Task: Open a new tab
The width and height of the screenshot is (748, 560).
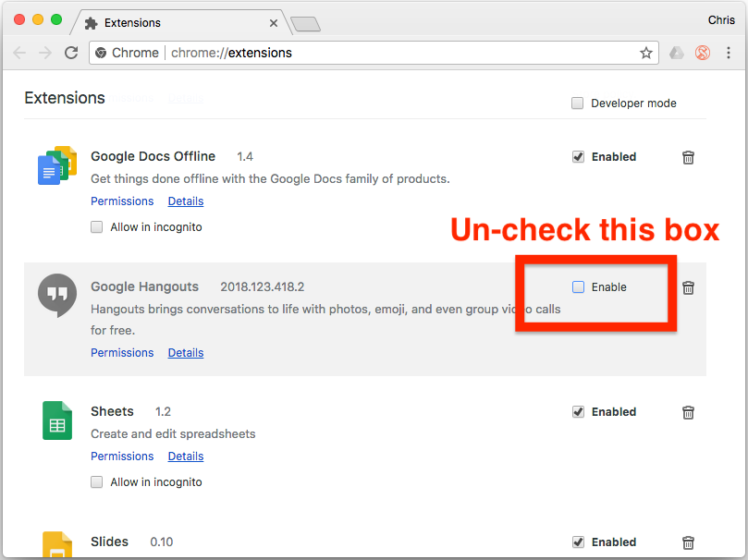Action: click(305, 24)
